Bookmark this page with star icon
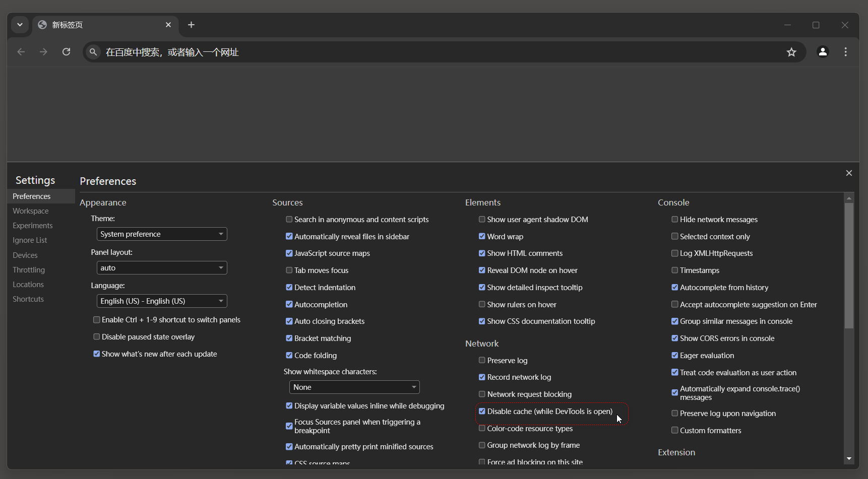The width and height of the screenshot is (868, 479). pos(791,52)
